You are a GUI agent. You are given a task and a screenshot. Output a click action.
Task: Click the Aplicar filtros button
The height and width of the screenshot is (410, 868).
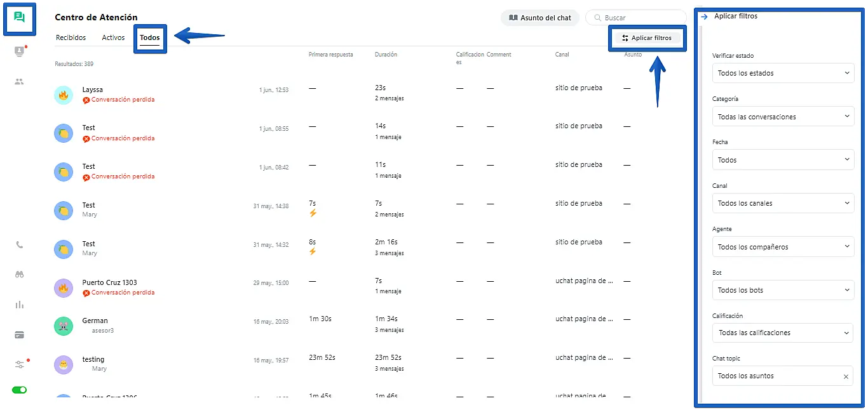(647, 38)
